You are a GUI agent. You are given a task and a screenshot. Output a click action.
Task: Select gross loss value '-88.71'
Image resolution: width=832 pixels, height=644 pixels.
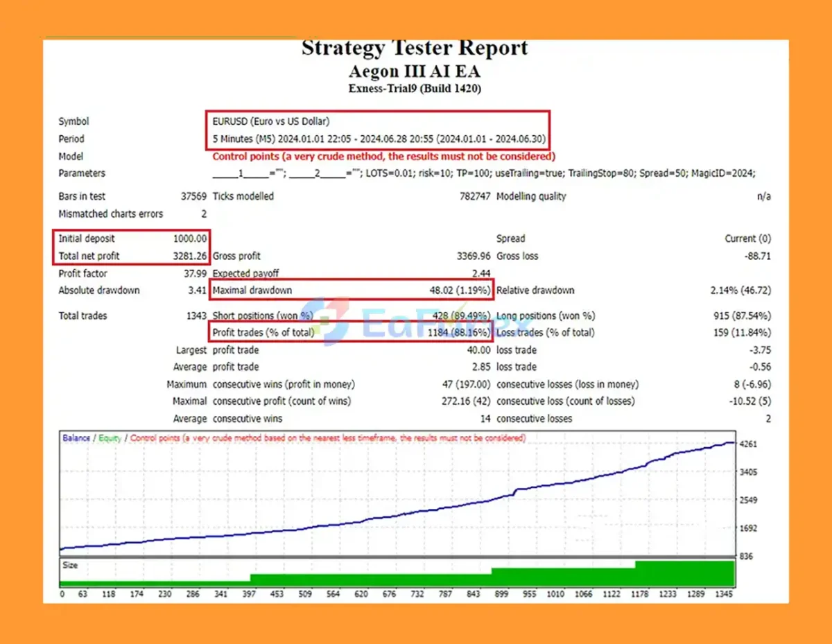756,256
